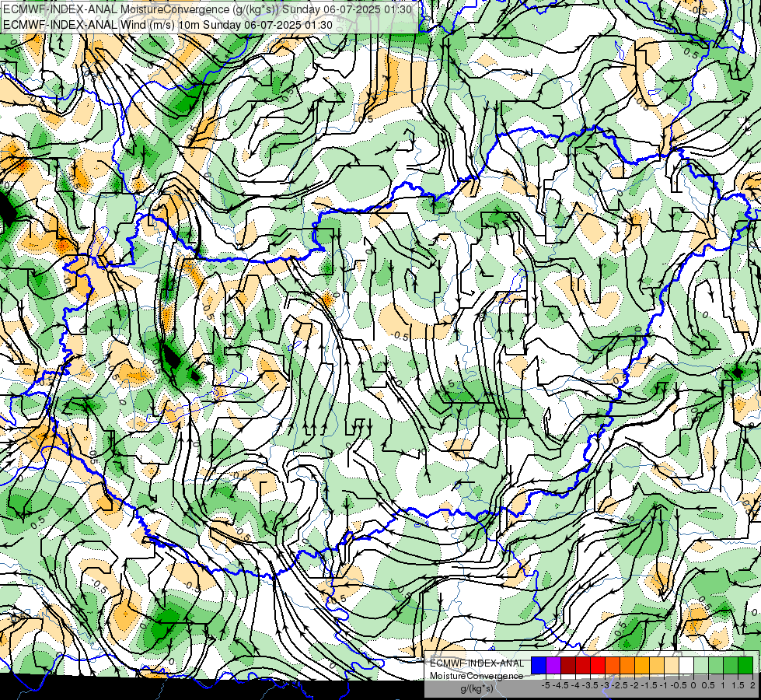Click the '-2.5' tick label on legend
This screenshot has height=700, width=761.
coord(620,685)
